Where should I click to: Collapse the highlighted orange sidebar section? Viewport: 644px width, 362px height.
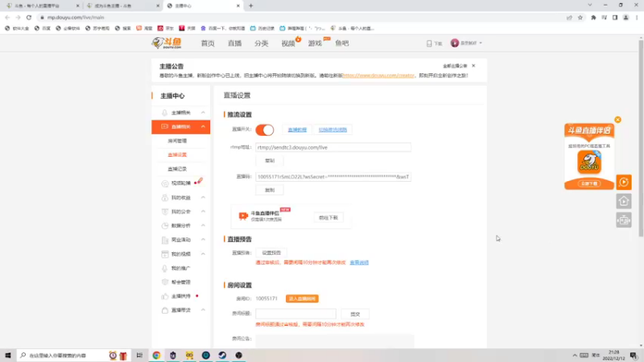[x=203, y=126]
